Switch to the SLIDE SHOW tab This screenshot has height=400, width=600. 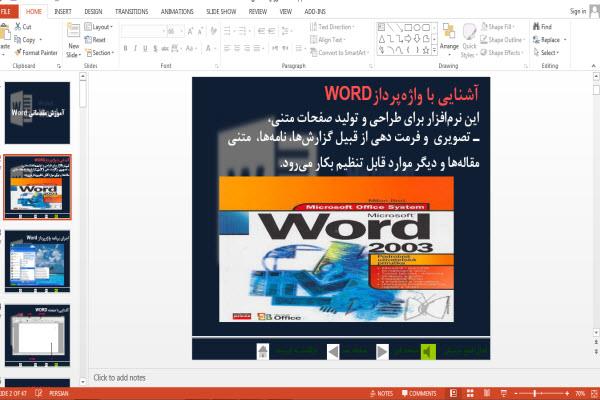click(221, 12)
